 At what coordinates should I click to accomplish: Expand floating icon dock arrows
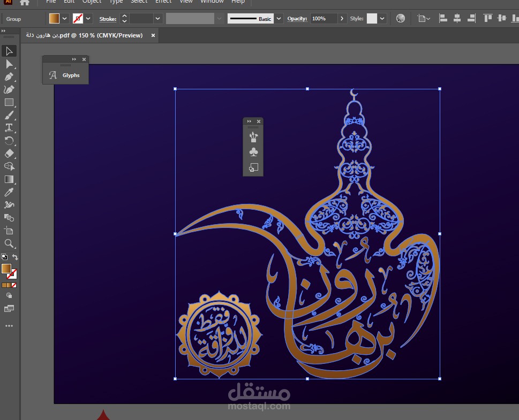tap(249, 121)
